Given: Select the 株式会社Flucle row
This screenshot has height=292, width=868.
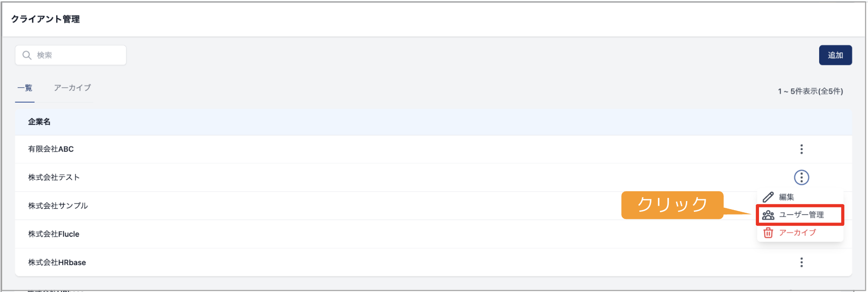Looking at the screenshot, I should tap(433, 234).
